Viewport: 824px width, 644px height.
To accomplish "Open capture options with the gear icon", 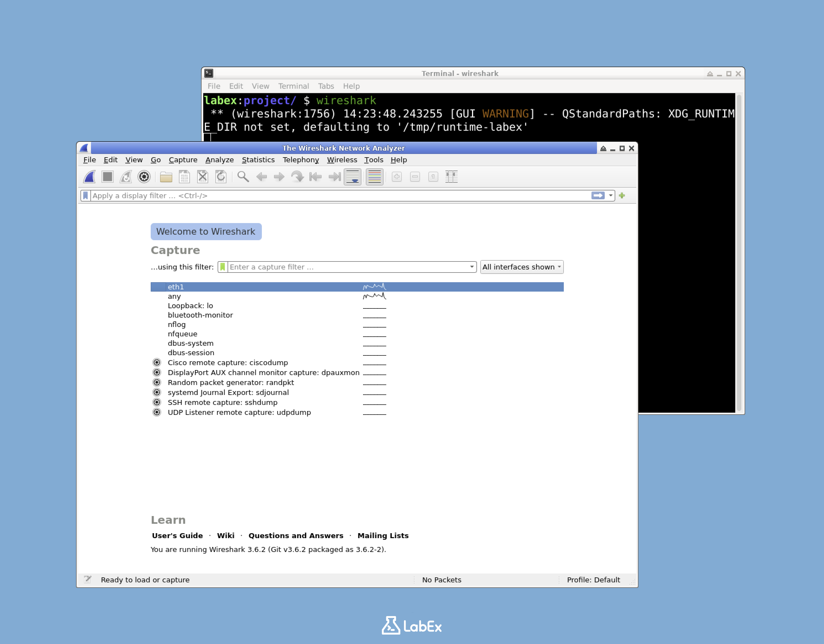I will (x=144, y=176).
